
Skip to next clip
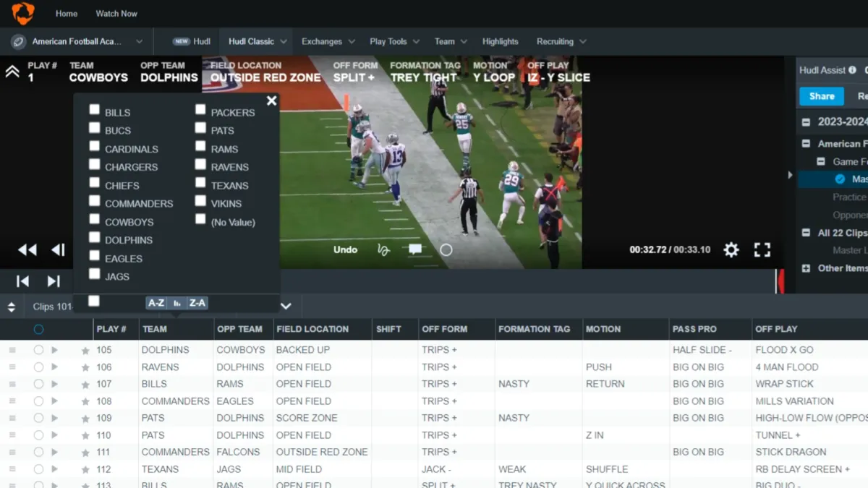[x=54, y=281]
